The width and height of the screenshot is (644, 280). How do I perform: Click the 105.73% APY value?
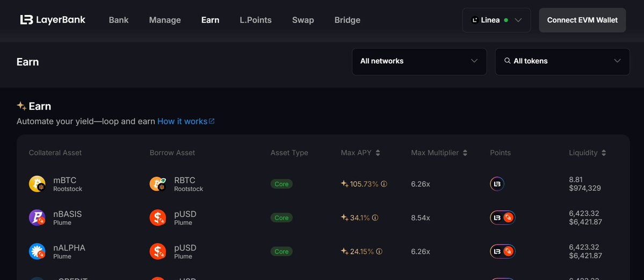click(x=364, y=184)
